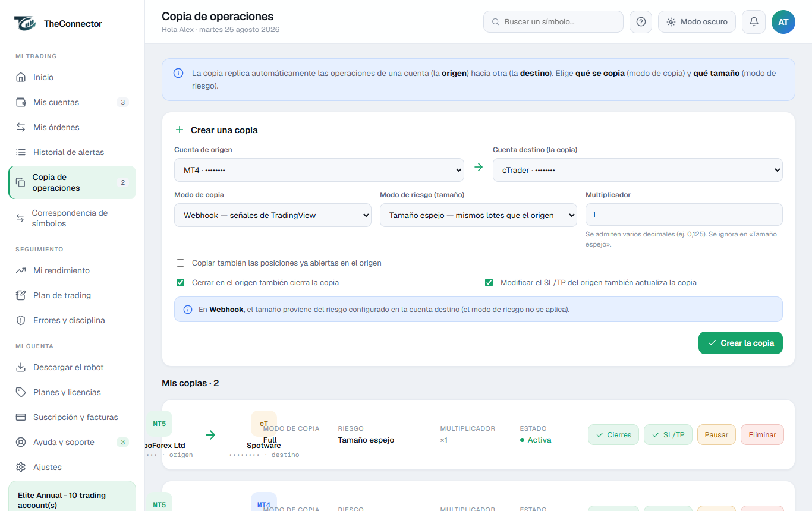Click the TheConnector logo
The width and height of the screenshot is (812, 511).
coord(25,24)
